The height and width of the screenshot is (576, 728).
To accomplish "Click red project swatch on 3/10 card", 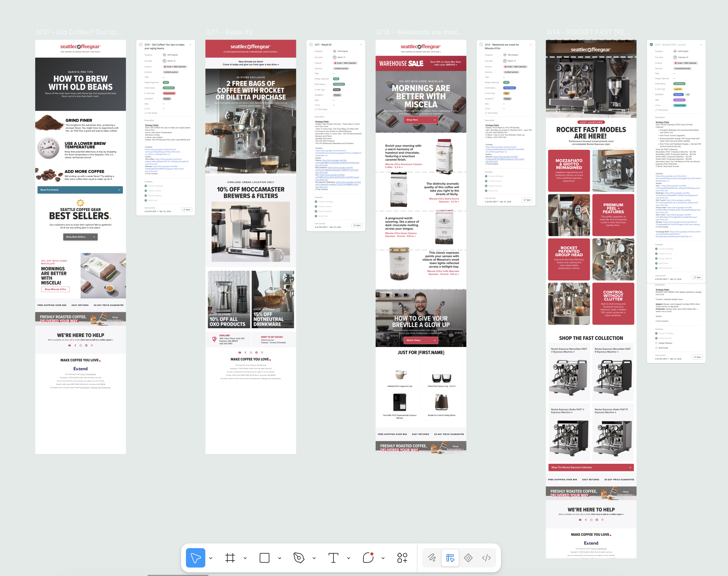I will click(165, 67).
